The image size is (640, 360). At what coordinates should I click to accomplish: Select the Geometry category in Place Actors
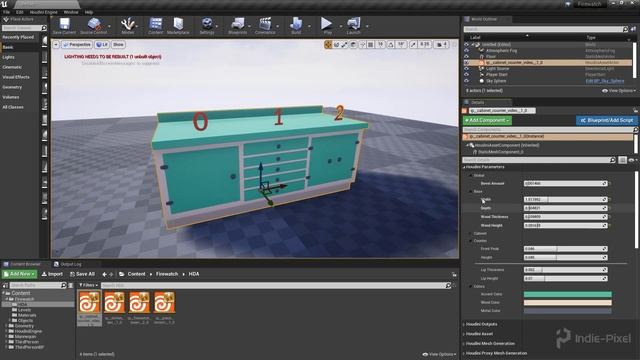click(12, 87)
